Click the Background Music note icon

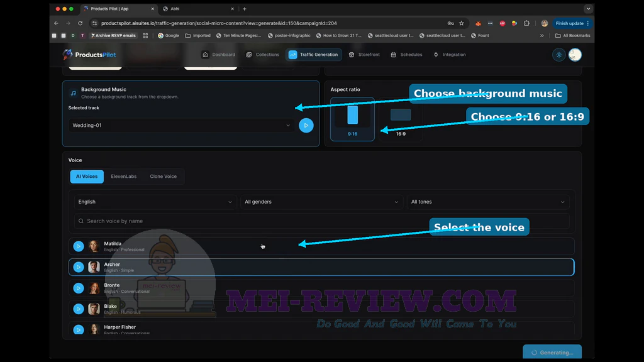(x=73, y=93)
